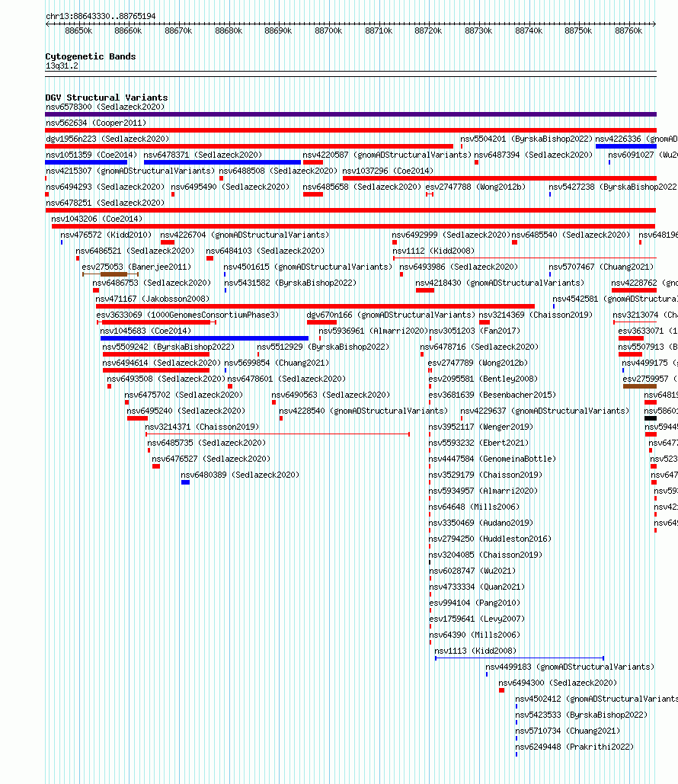Click esv3681639 (Besenbacher2015) label
Viewport: 678px width, 784px height.
tap(492, 395)
